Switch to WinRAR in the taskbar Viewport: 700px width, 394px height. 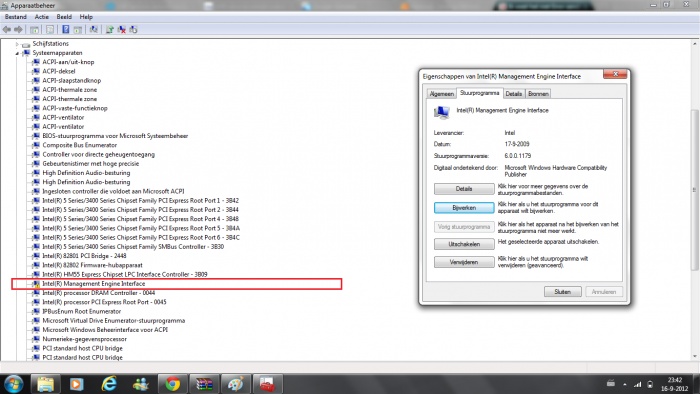click(x=204, y=384)
